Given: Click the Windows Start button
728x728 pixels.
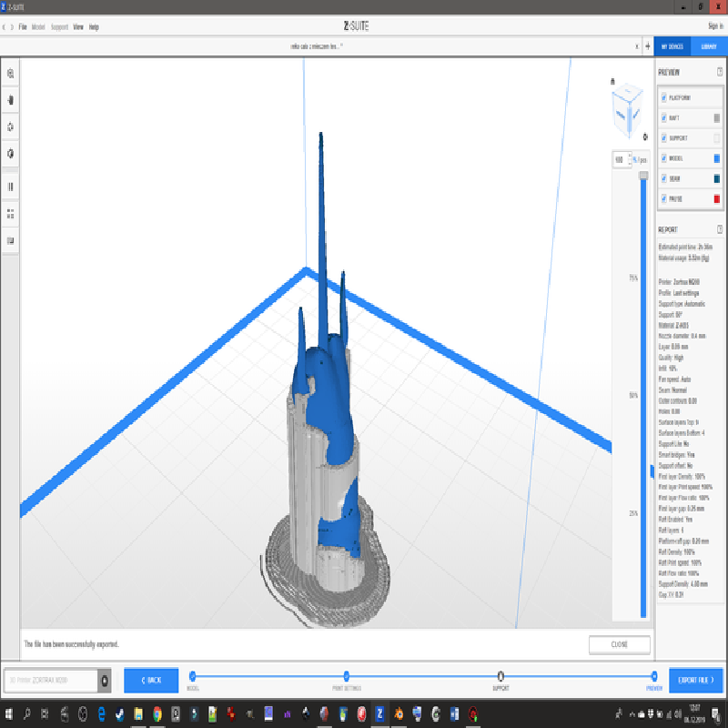Looking at the screenshot, I should coord(10,713).
